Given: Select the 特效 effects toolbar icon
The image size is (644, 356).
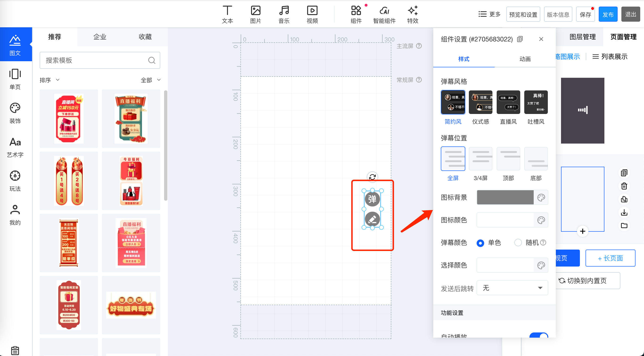Looking at the screenshot, I should [x=412, y=14].
